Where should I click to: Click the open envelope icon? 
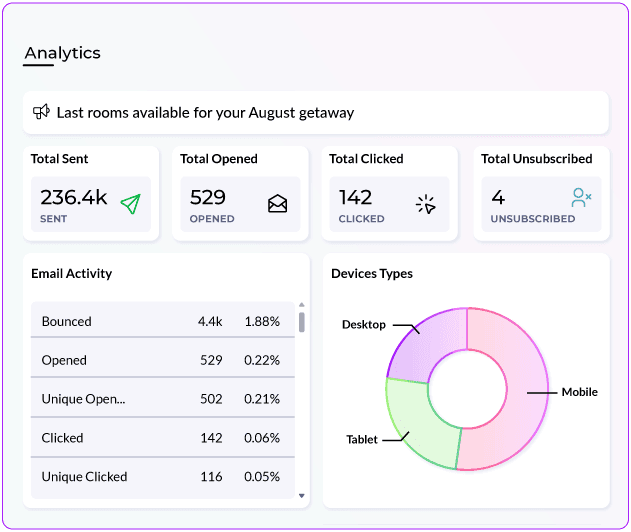tap(278, 204)
